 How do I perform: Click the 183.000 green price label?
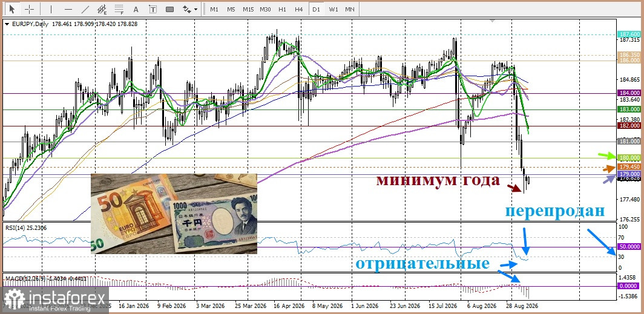click(x=628, y=109)
